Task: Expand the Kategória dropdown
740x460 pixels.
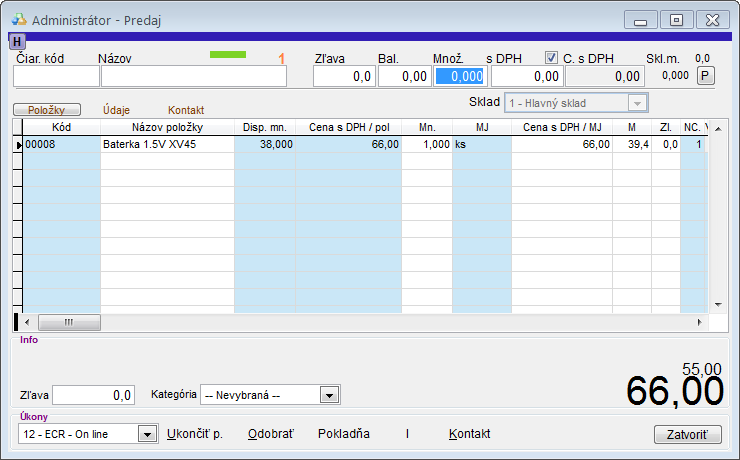Action: pos(329,395)
